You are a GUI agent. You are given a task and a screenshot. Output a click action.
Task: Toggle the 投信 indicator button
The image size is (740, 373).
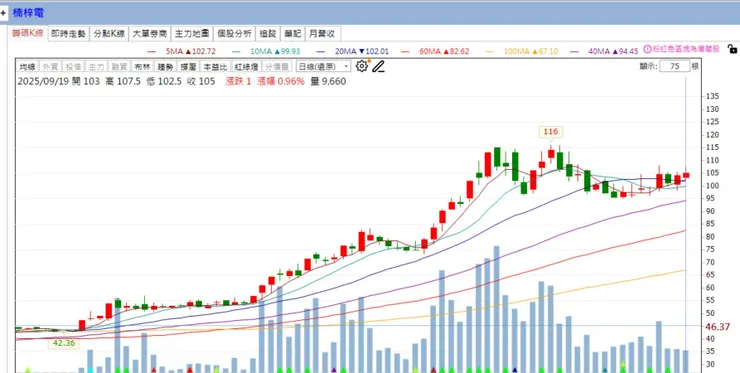73,67
